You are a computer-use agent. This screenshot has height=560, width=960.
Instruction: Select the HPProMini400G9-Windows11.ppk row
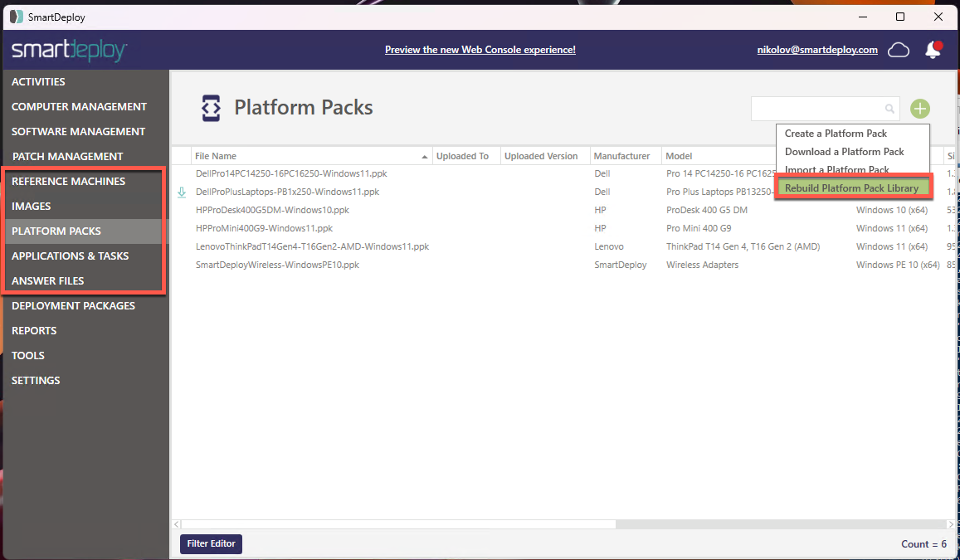(264, 228)
